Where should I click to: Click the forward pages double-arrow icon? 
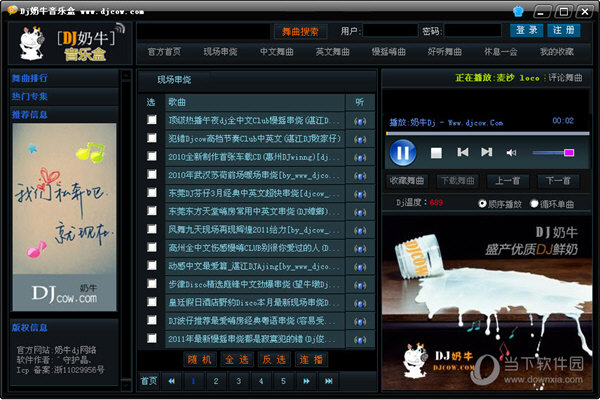point(306,381)
